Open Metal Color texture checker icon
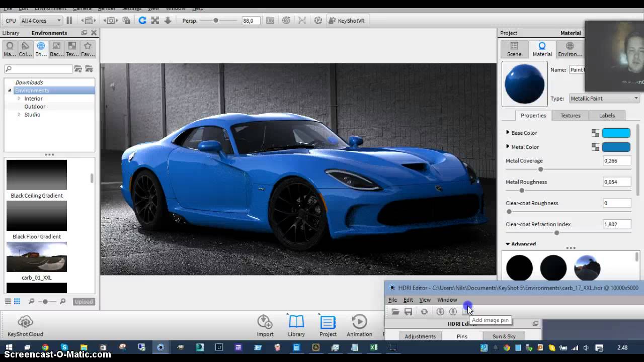This screenshot has height=362, width=644. [x=595, y=147]
